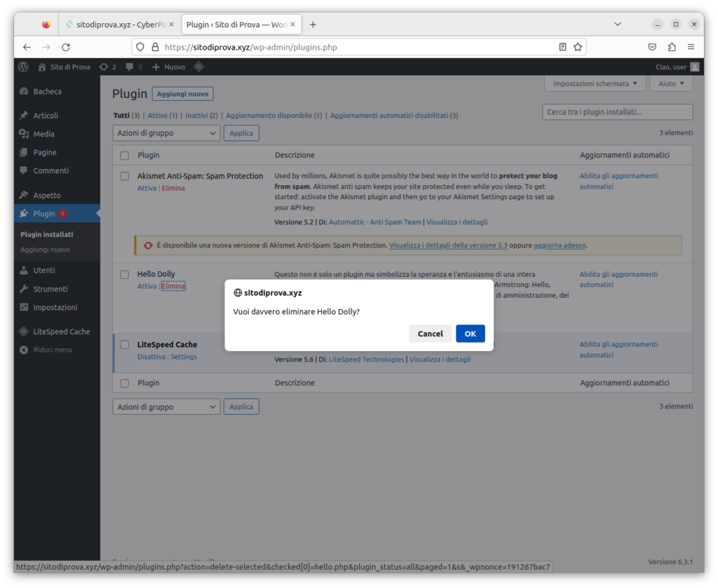Close the sitodiprova.xyz CyberPanel tab
Image resolution: width=718 pixels, height=588 pixels.
[171, 25]
